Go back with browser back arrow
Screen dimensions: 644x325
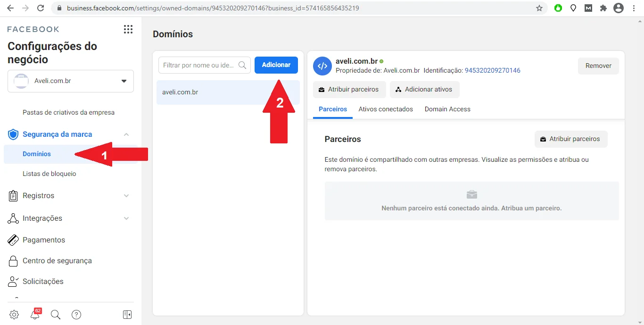[x=10, y=8]
